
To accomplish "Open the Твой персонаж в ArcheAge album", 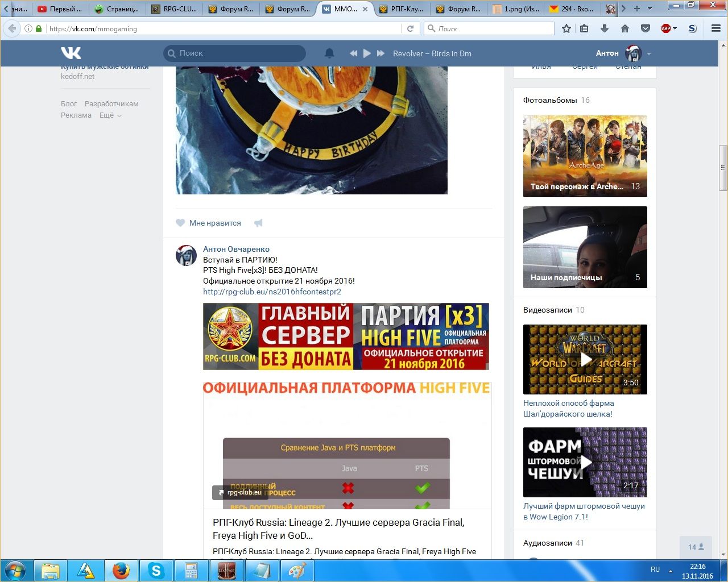I will [585, 156].
